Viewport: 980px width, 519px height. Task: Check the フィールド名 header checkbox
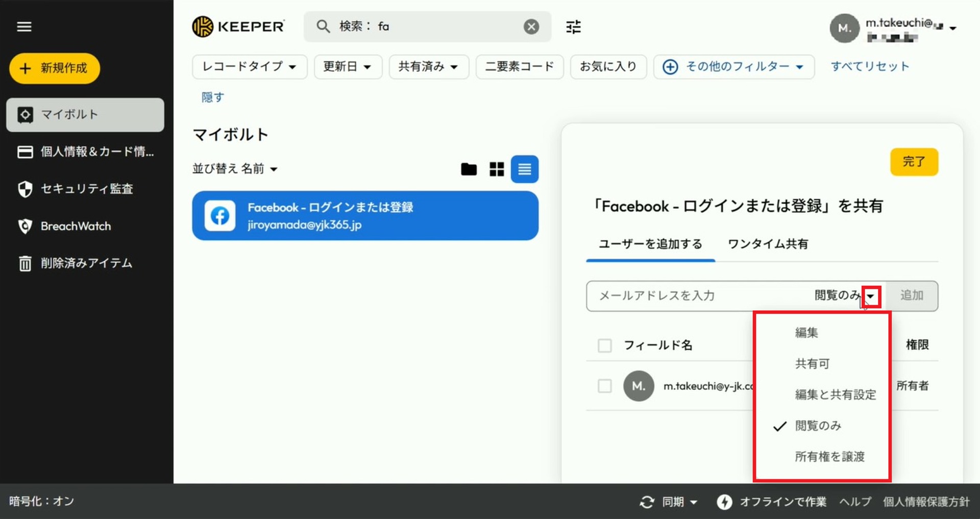604,345
